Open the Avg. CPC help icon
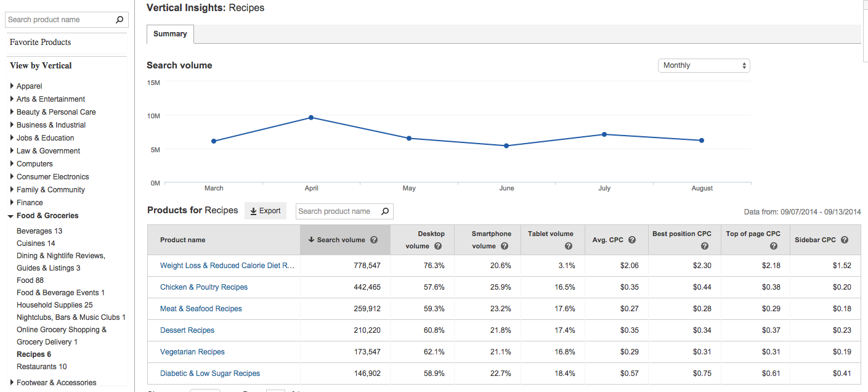This screenshot has height=392, width=868. tap(633, 240)
